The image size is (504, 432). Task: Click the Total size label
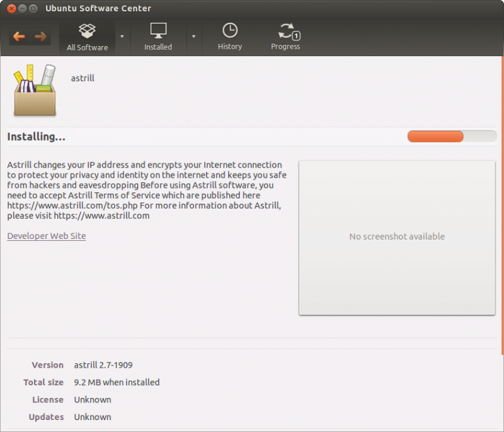point(43,382)
